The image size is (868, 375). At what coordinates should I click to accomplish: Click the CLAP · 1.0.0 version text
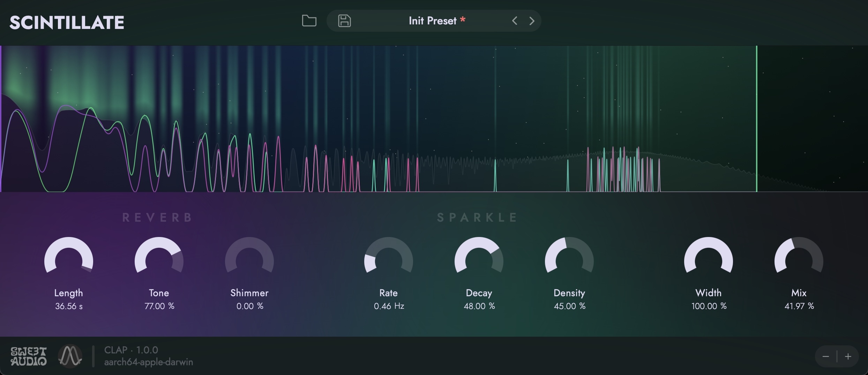131,350
